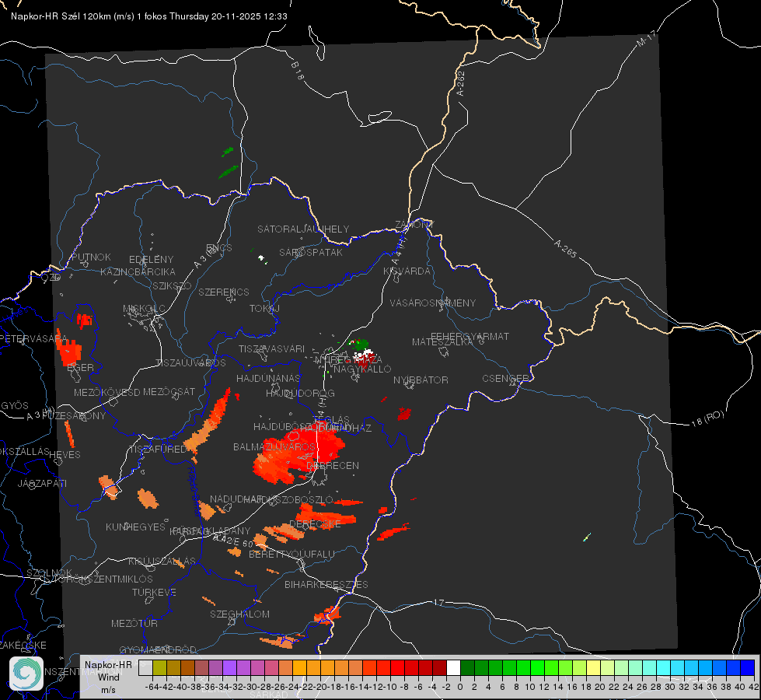Select the HEVES label
The height and width of the screenshot is (700, 761).
(65, 455)
